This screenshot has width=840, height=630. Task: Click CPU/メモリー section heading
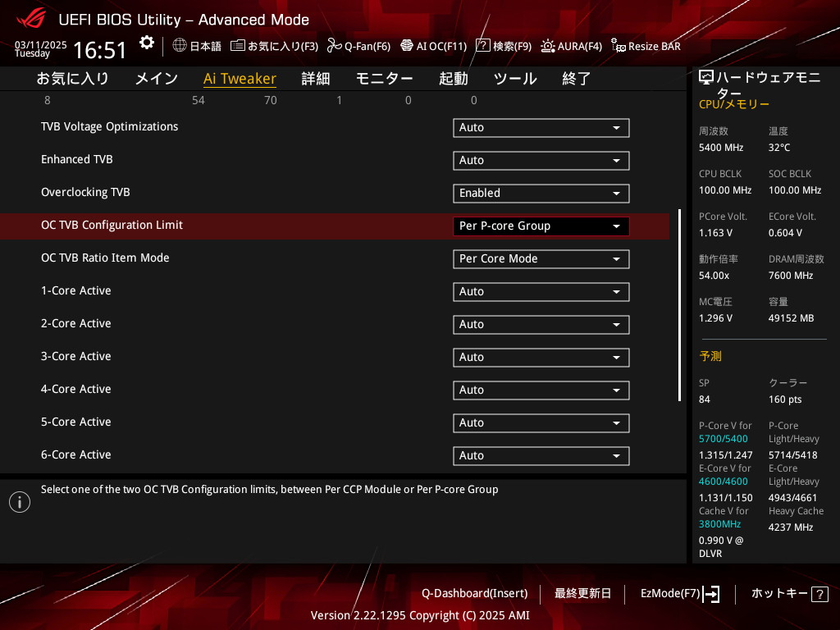(x=734, y=104)
